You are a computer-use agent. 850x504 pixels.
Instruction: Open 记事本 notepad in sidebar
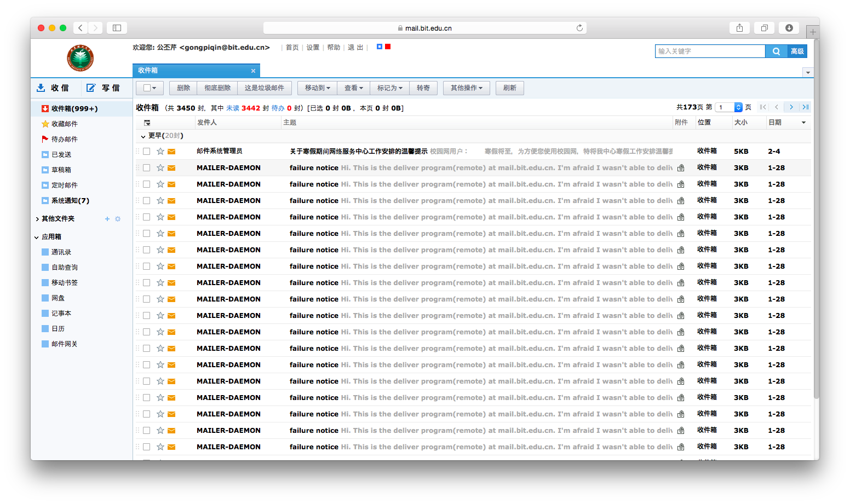(56, 314)
